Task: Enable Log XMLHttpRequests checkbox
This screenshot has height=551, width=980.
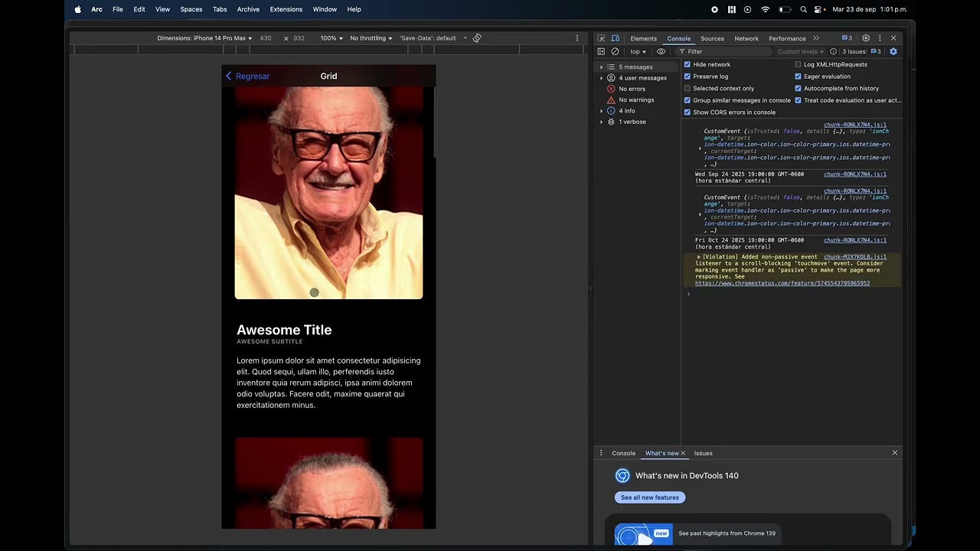Action: [798, 64]
